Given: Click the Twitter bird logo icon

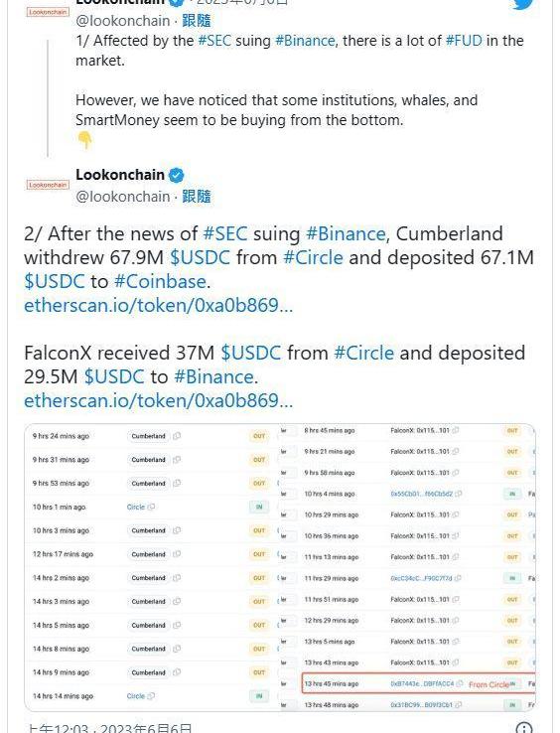Looking at the screenshot, I should click(523, 4).
